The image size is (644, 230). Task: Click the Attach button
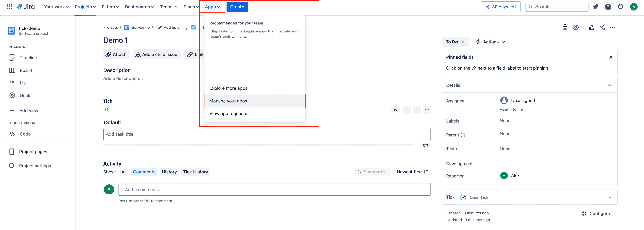point(117,54)
